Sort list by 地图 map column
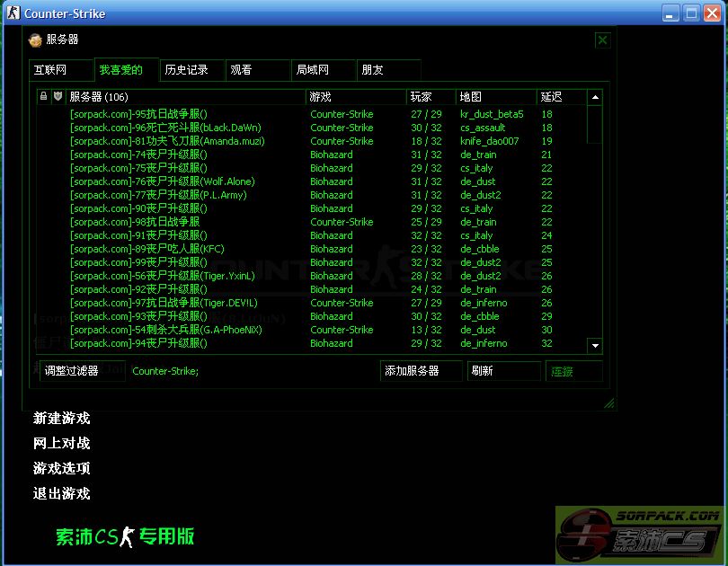728x566 pixels. pyautogui.click(x=495, y=97)
